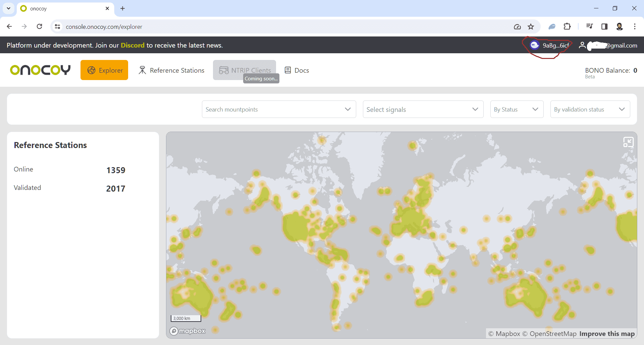
Task: Bookmark this page with star icon
Action: 531,26
